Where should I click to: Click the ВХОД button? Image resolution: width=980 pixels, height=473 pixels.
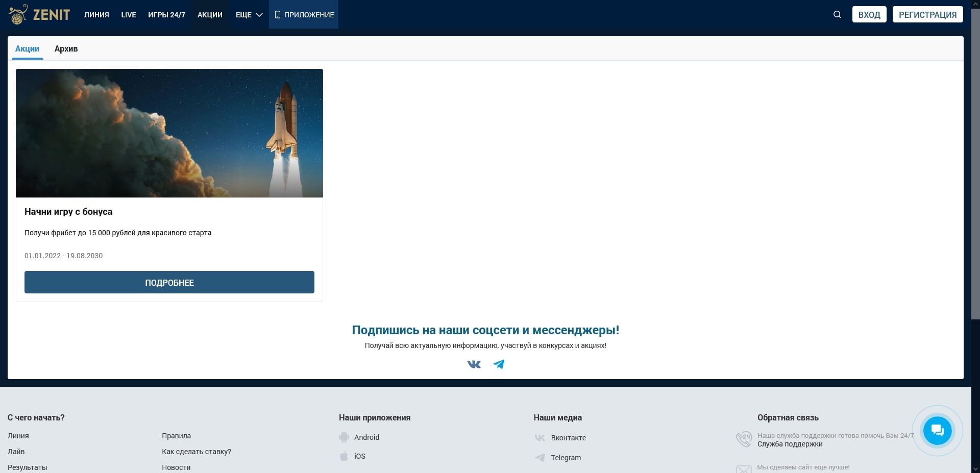coord(869,14)
